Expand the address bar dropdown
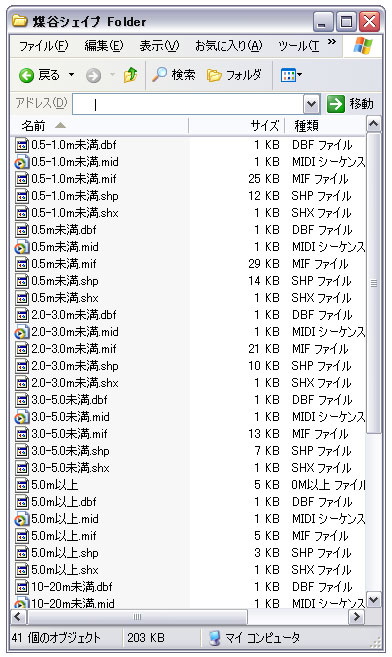392x657 pixels. tap(311, 104)
